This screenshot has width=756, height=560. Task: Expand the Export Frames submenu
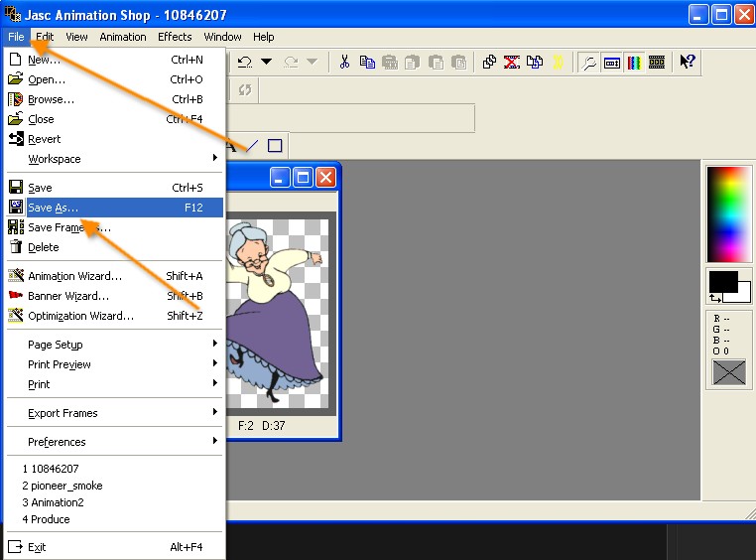(115, 413)
